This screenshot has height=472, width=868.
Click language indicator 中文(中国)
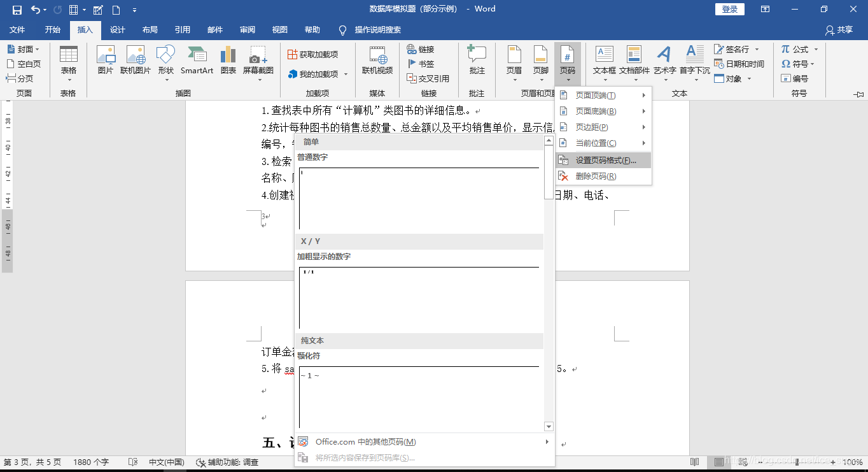pyautogui.click(x=167, y=462)
